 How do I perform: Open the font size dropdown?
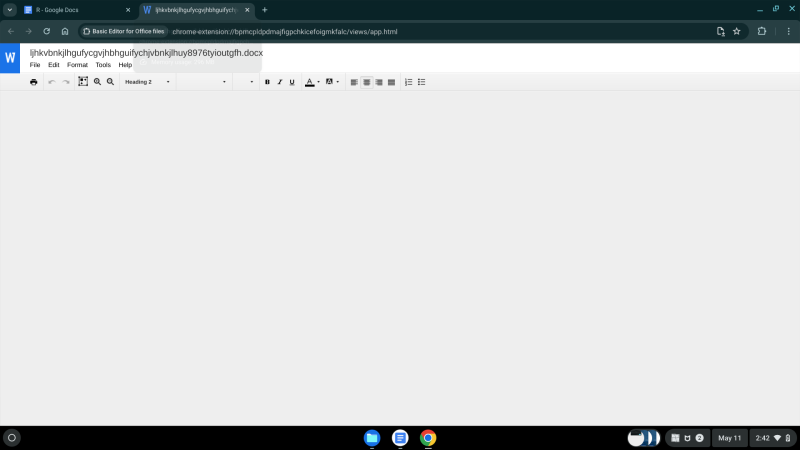coord(244,82)
